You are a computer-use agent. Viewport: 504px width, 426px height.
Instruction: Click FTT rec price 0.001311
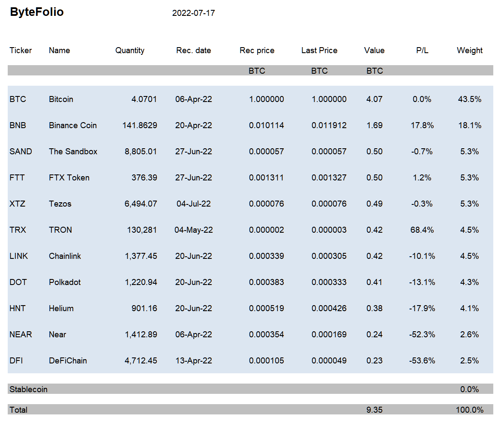(x=267, y=178)
